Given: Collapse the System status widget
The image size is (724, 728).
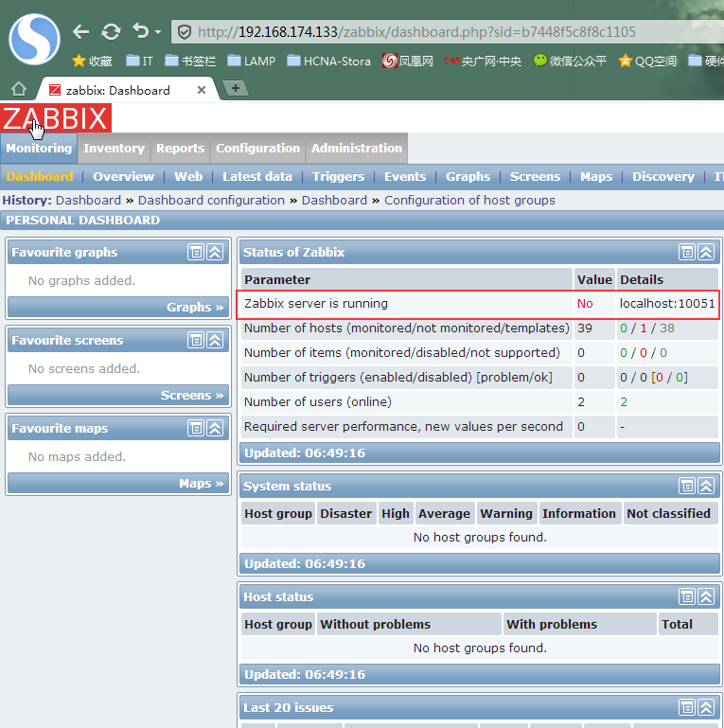Looking at the screenshot, I should tap(706, 486).
